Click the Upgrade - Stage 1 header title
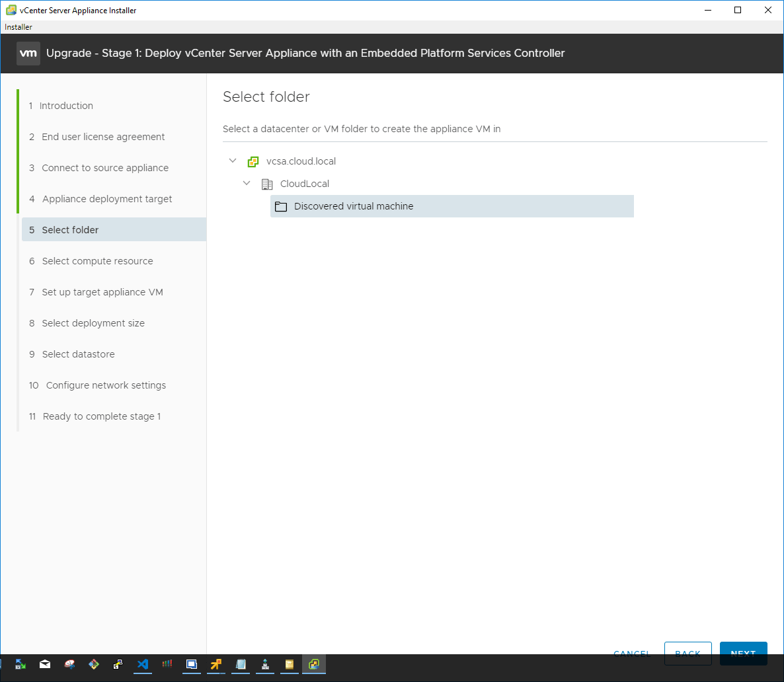Viewport: 784px width, 682px height. (305, 53)
